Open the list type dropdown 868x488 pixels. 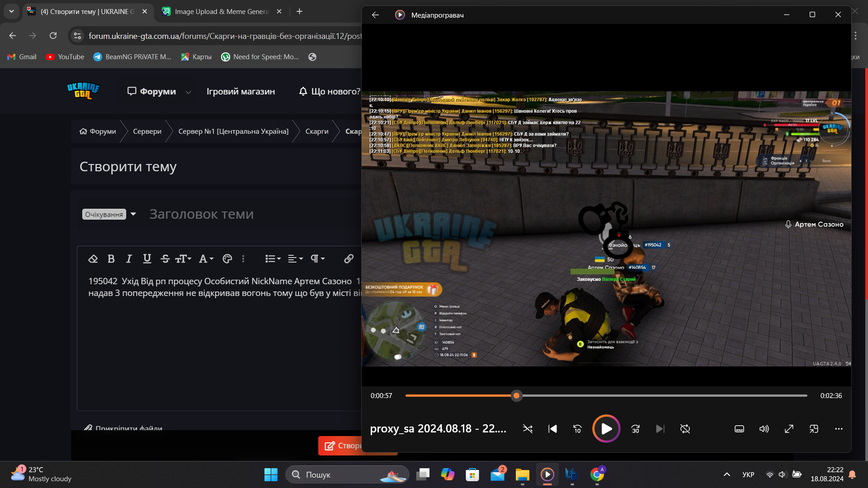click(273, 259)
